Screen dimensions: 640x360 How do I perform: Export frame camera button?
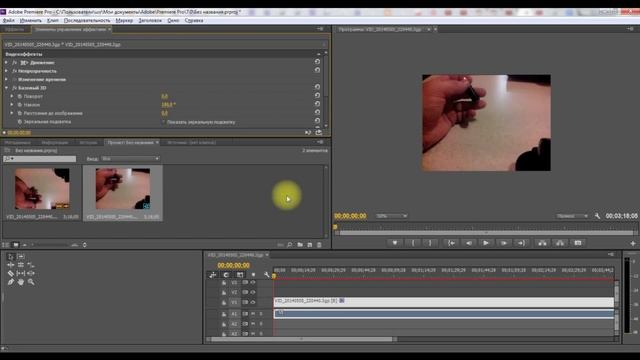(x=578, y=243)
